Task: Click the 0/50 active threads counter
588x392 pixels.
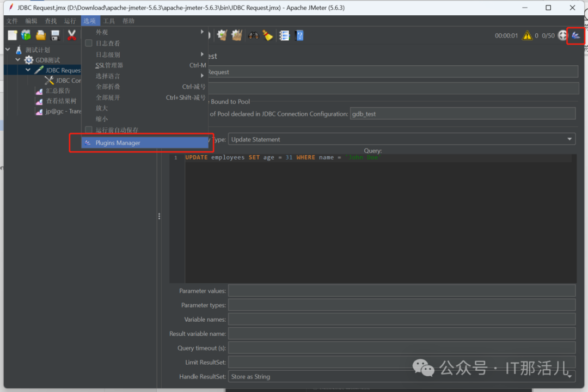Action: coord(548,35)
